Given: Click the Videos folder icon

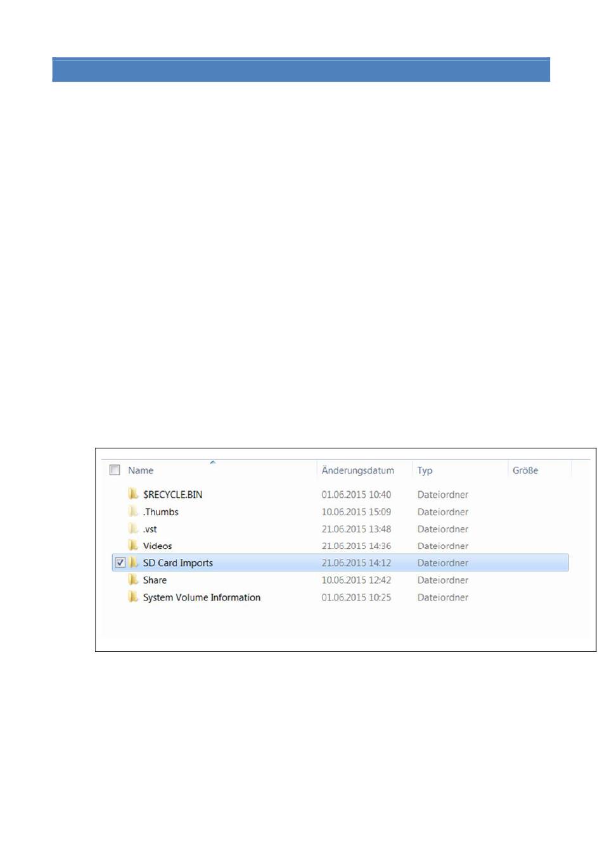Looking at the screenshot, I should pos(133,546).
